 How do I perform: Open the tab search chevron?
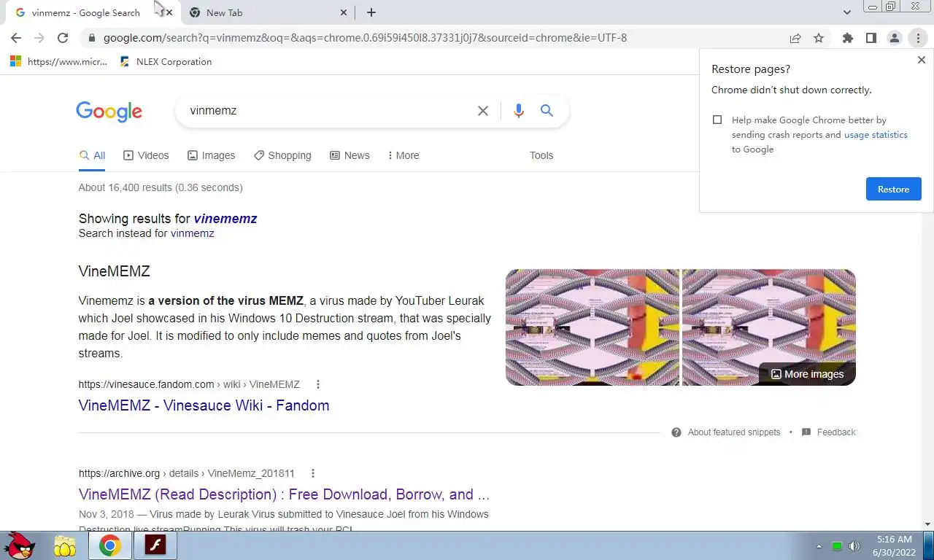point(846,12)
